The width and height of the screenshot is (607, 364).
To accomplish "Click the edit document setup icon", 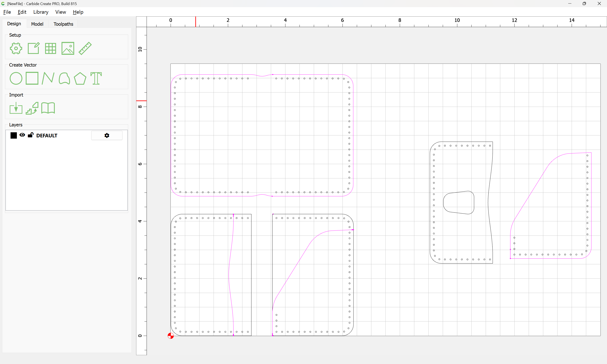I will 33,48.
